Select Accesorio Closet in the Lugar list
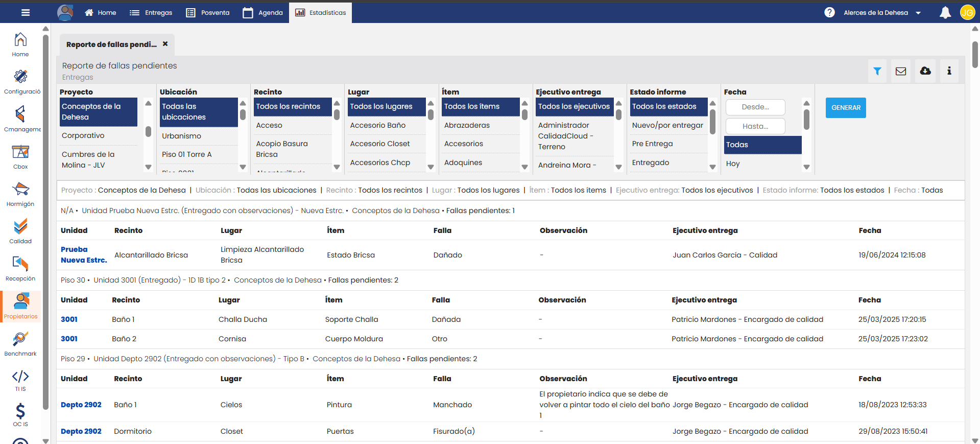Screen dimensions: 980x444 (x=387, y=144)
